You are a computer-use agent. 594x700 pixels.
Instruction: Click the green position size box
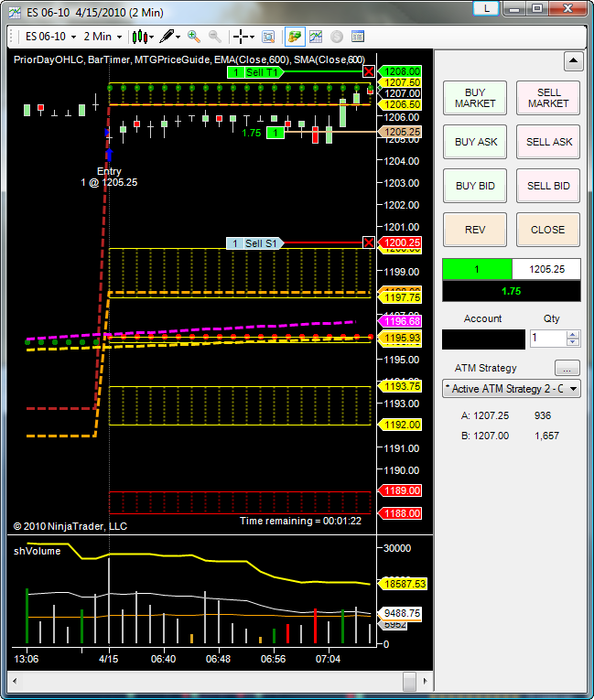[x=477, y=269]
